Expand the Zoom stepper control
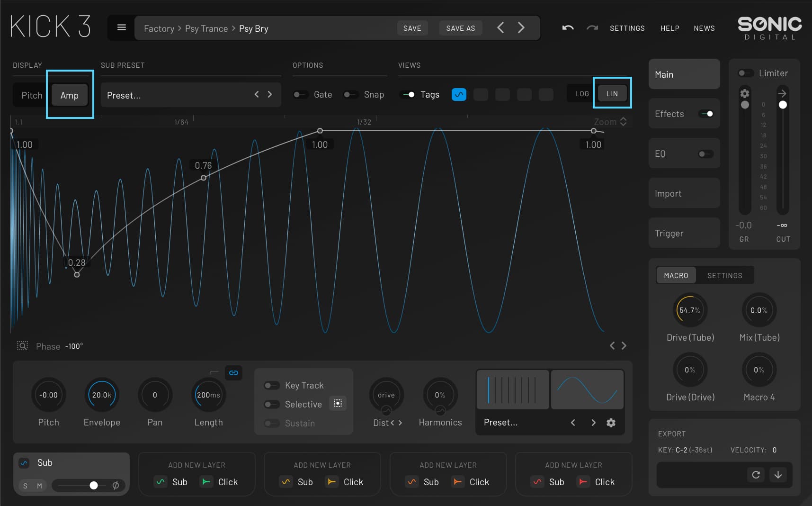This screenshot has height=506, width=812. click(x=623, y=122)
